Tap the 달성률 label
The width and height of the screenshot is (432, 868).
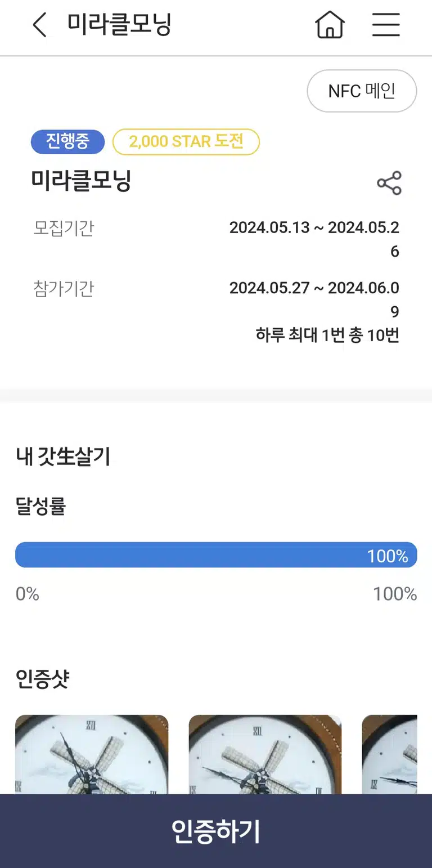click(40, 507)
